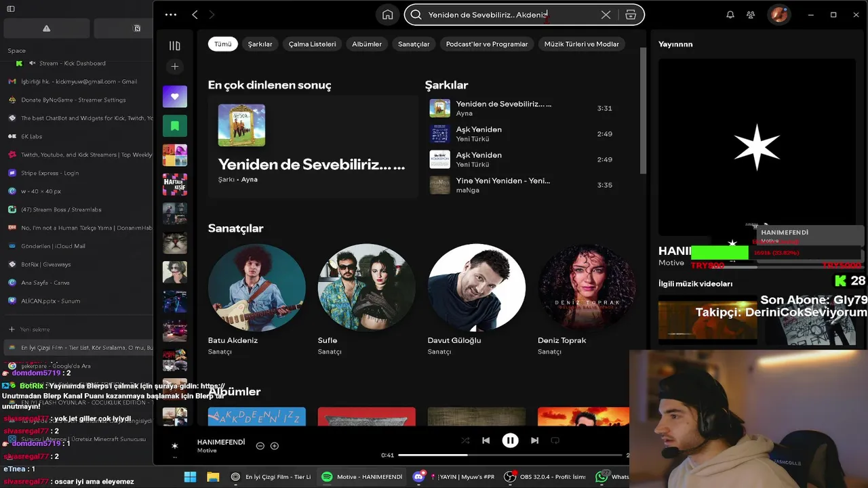Seek in the song progress bar
This screenshot has width=868, height=488.
(x=510, y=455)
